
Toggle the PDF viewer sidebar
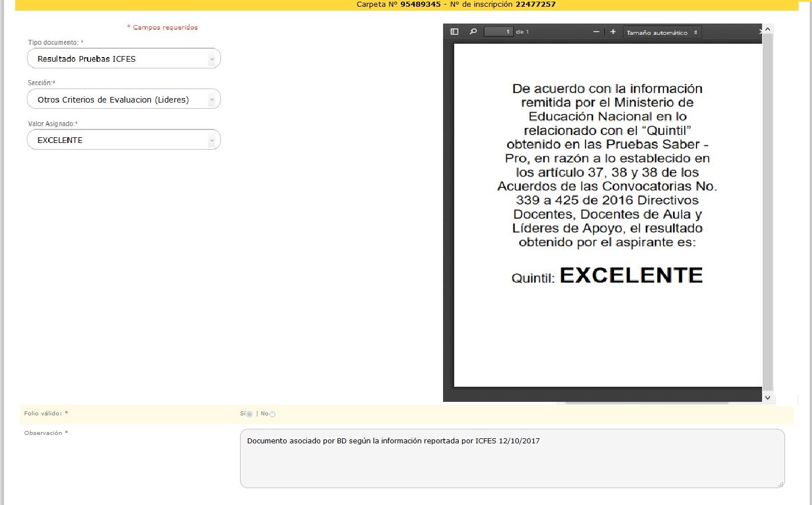pyautogui.click(x=454, y=32)
